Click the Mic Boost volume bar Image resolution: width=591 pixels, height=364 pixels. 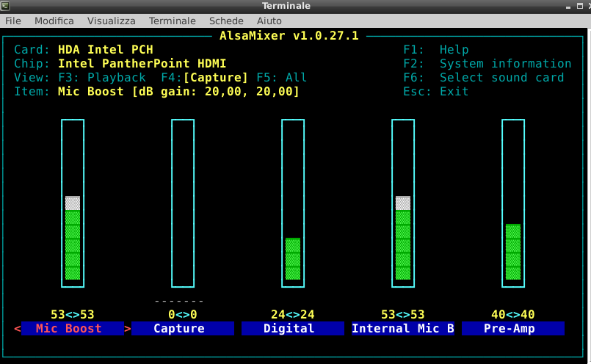[73, 203]
